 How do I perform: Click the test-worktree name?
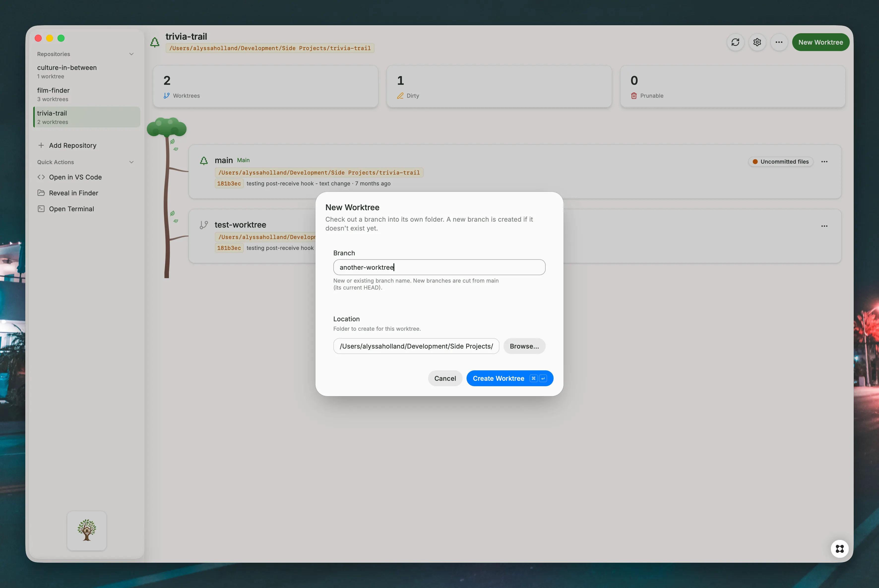pyautogui.click(x=240, y=225)
